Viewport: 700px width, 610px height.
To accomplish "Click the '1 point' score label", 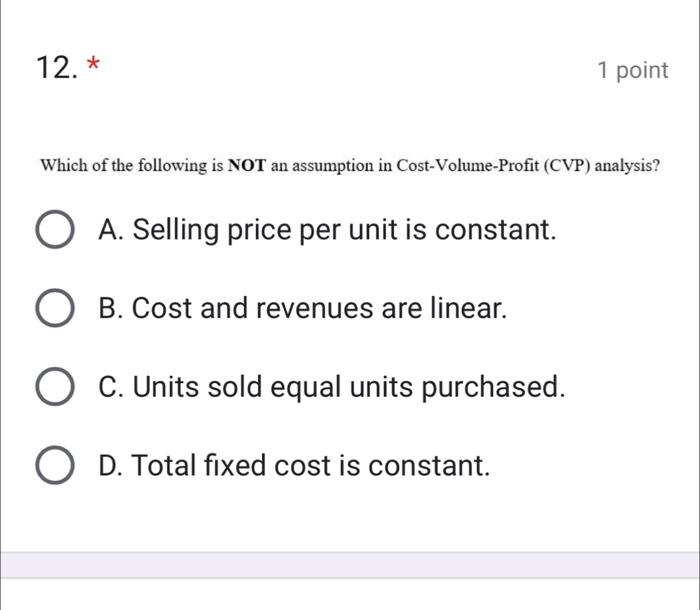I will coord(634,70).
